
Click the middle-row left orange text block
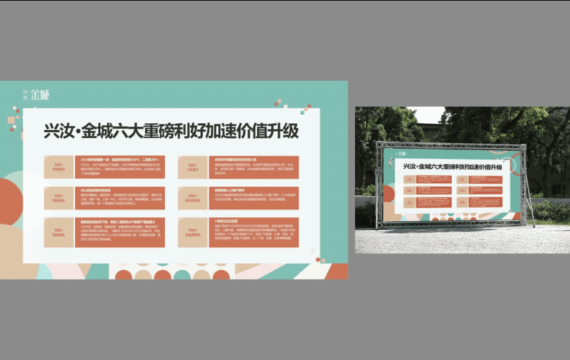coord(120,198)
